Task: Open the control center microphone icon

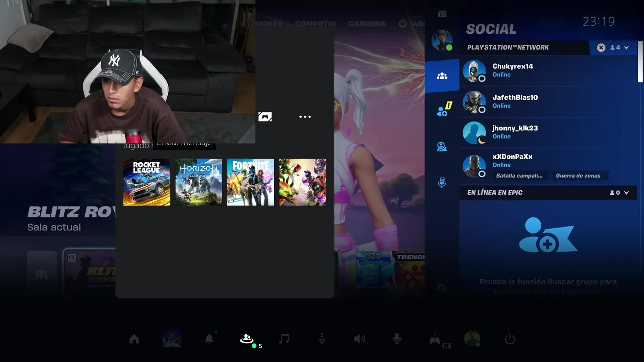Action: coord(397,339)
